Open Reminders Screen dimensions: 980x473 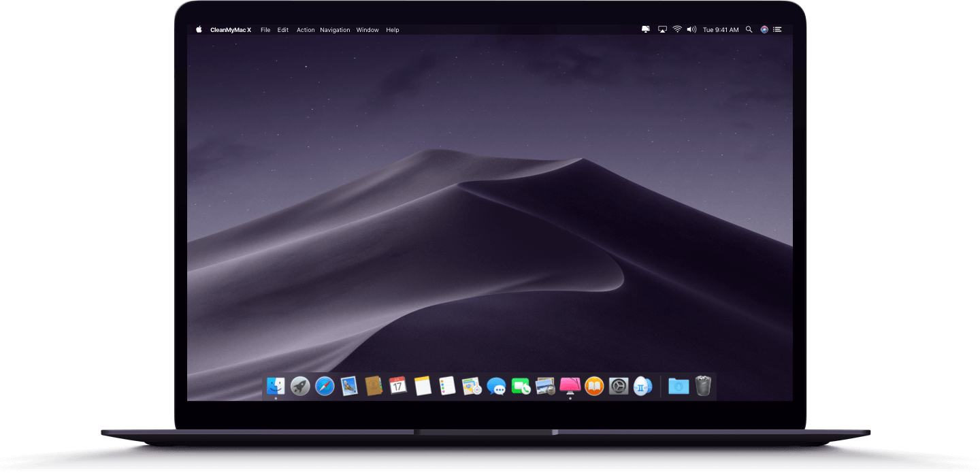[446, 386]
